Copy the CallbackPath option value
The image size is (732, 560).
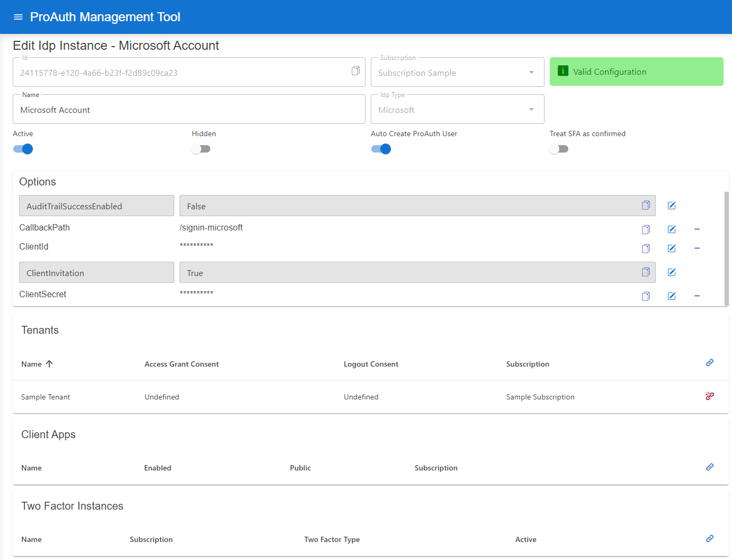coord(646,229)
